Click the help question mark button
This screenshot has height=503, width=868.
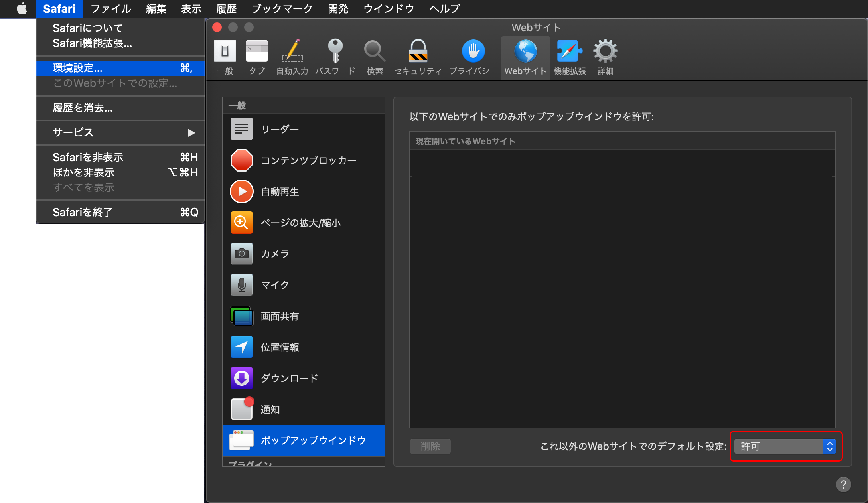click(x=843, y=485)
